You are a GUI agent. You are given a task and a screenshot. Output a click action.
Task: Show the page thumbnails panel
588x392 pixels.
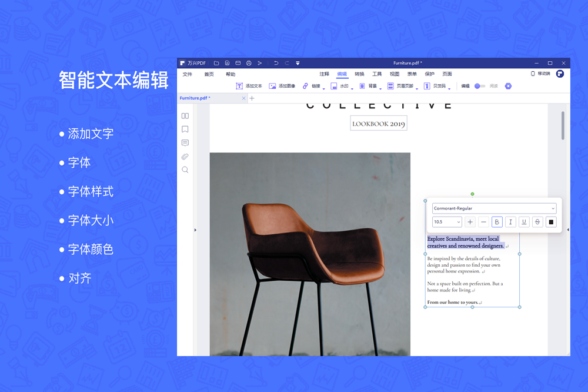click(x=185, y=116)
